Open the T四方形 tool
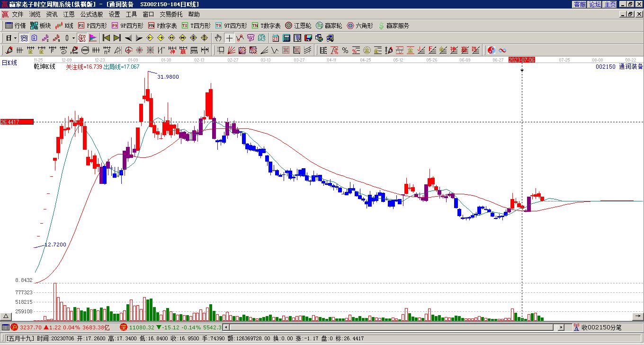Image resolution: width=644 pixels, height=345 pixels. pos(196,26)
